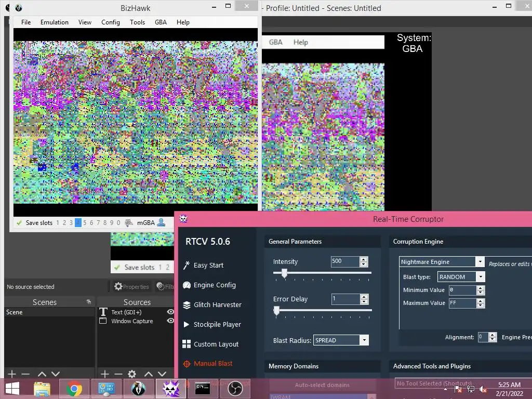Open the Config menu in BizHawk
Viewport: 532px width, 399px height.
pos(111,22)
